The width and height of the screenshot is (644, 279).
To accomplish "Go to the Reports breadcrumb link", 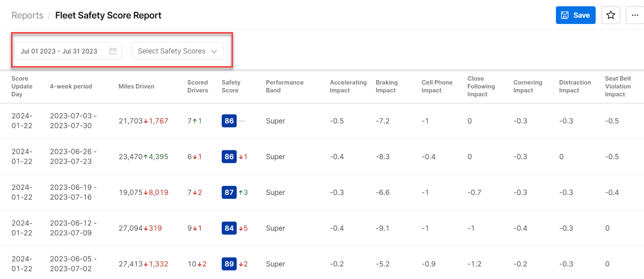I will click(28, 15).
